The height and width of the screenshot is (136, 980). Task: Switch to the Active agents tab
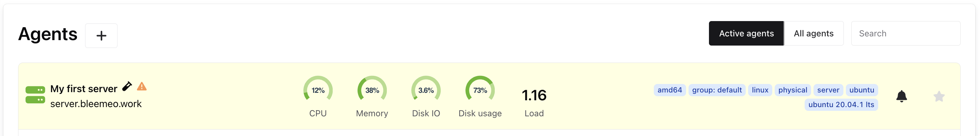pos(746,33)
